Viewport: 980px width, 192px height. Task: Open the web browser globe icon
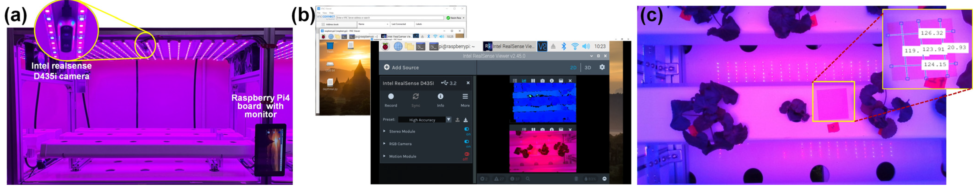[398, 46]
